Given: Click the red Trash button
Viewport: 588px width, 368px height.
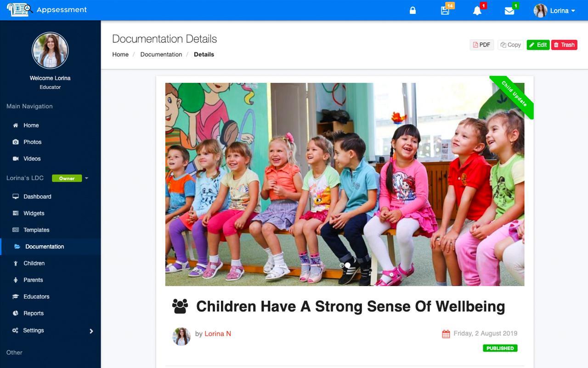Looking at the screenshot, I should (x=564, y=45).
